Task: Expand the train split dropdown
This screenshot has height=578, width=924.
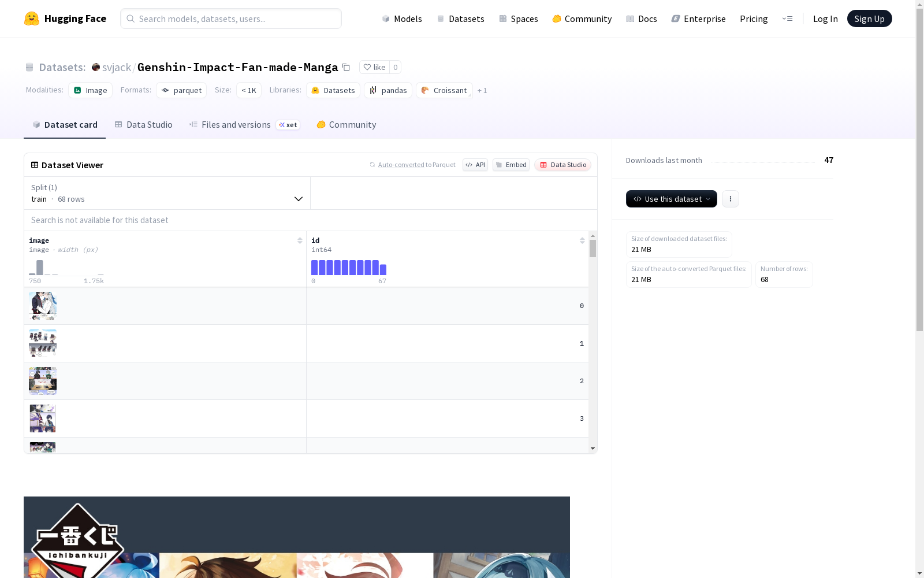Action: pyautogui.click(x=167, y=193)
